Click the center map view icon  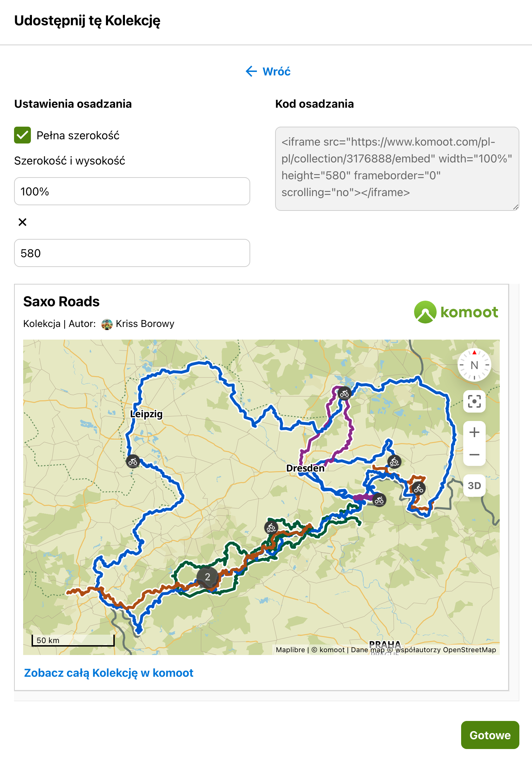(474, 401)
